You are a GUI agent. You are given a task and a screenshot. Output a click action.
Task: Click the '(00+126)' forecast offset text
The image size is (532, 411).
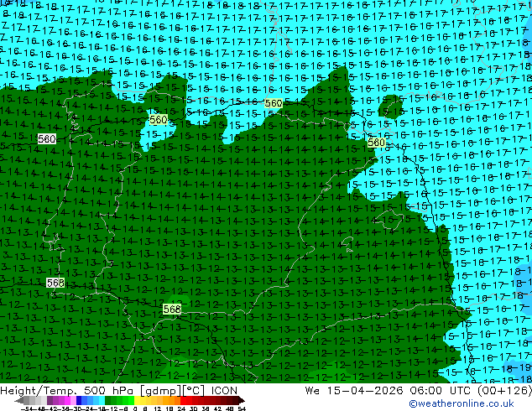tap(504, 391)
